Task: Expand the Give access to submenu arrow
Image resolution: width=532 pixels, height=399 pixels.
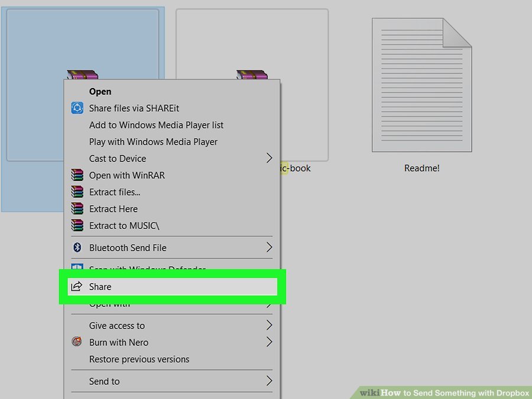Action: [x=269, y=325]
